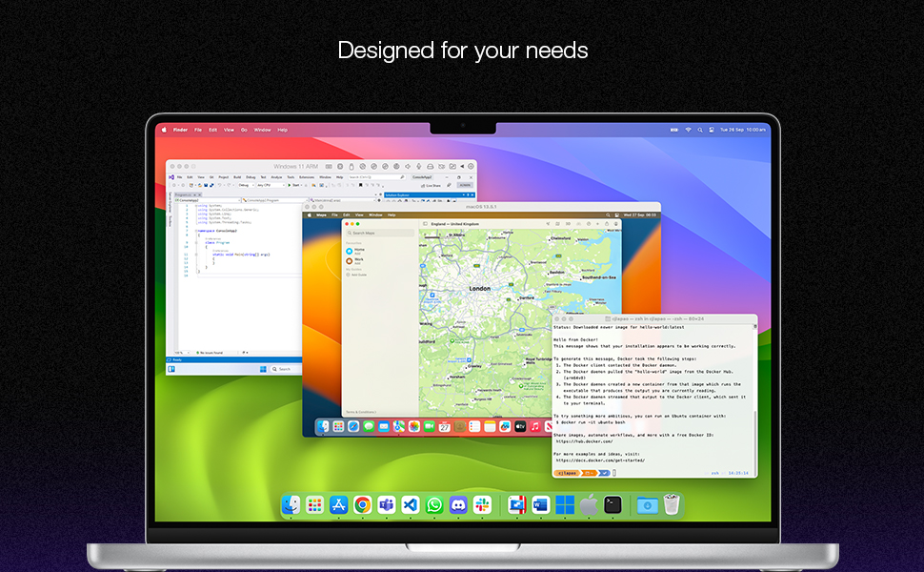Screen dimensions: 924x572
Task: Open the App Store from the Dock
Action: pyautogui.click(x=338, y=504)
